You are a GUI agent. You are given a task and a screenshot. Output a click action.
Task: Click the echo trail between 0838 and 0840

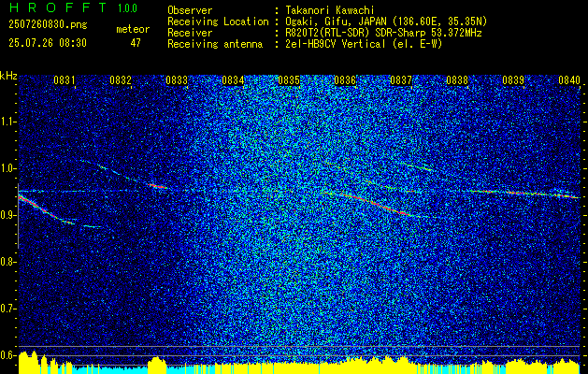(525, 194)
